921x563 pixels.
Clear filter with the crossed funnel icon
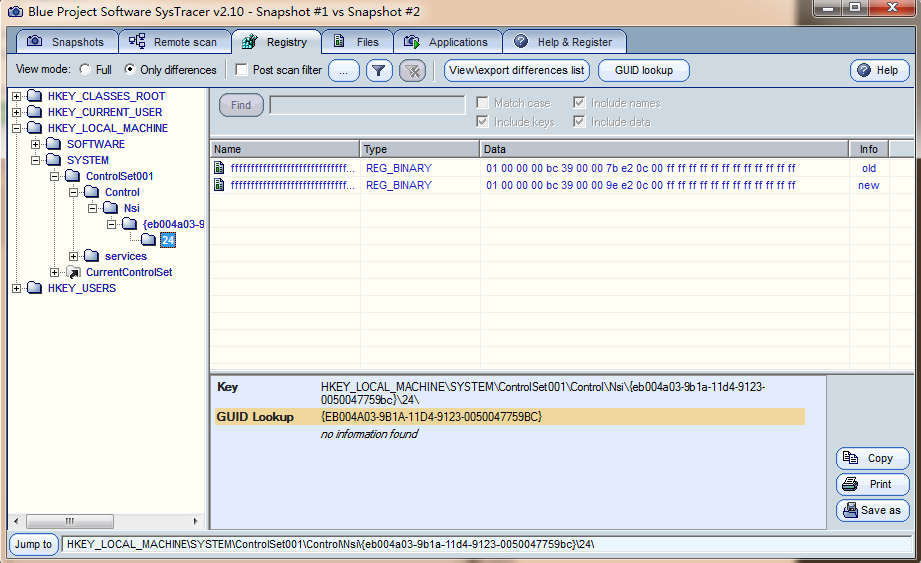coord(413,71)
